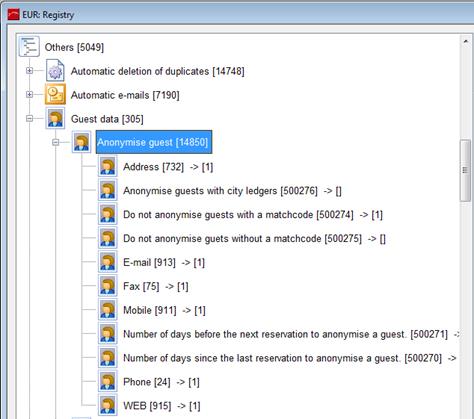Click the icon beside Address [732]
Viewport: 474px width, 419px height.
click(x=108, y=166)
